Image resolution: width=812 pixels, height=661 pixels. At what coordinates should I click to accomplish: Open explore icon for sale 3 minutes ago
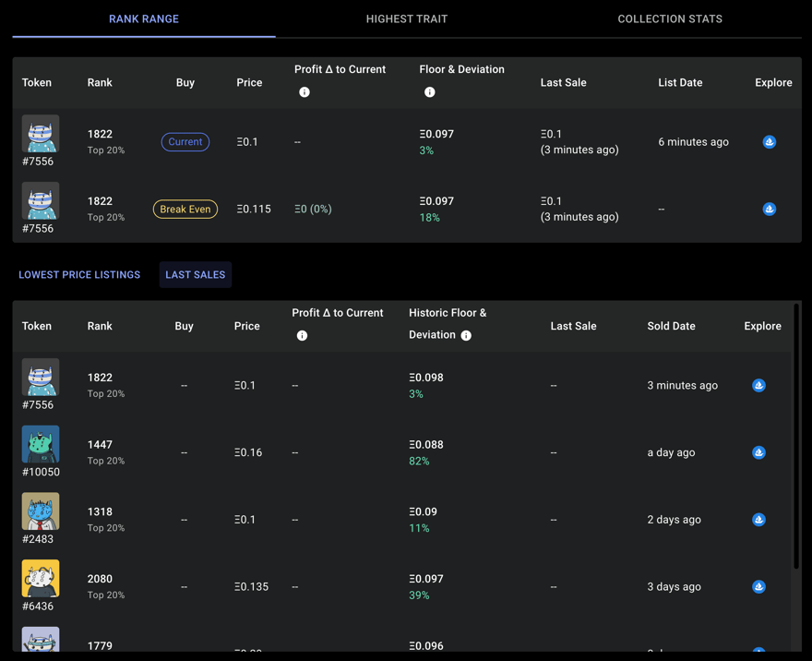pos(758,385)
